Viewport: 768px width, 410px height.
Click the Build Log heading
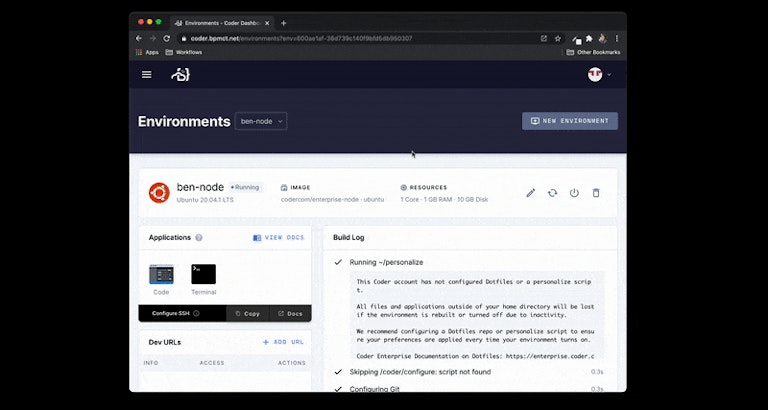tap(349, 238)
